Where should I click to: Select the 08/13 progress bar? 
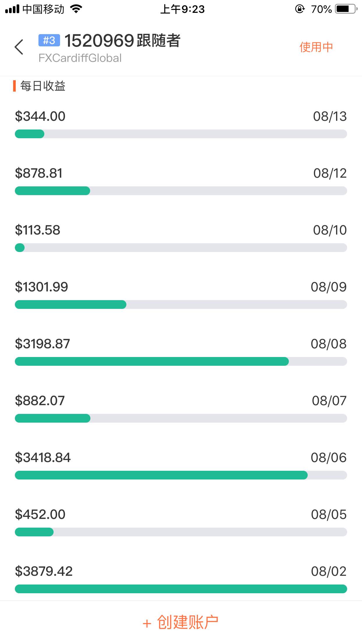181,134
